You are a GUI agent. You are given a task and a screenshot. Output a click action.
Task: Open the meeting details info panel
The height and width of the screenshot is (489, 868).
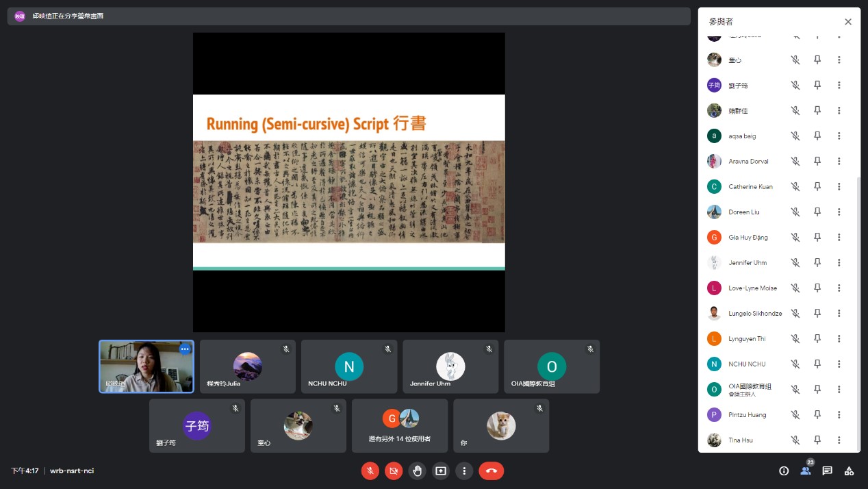[784, 471]
